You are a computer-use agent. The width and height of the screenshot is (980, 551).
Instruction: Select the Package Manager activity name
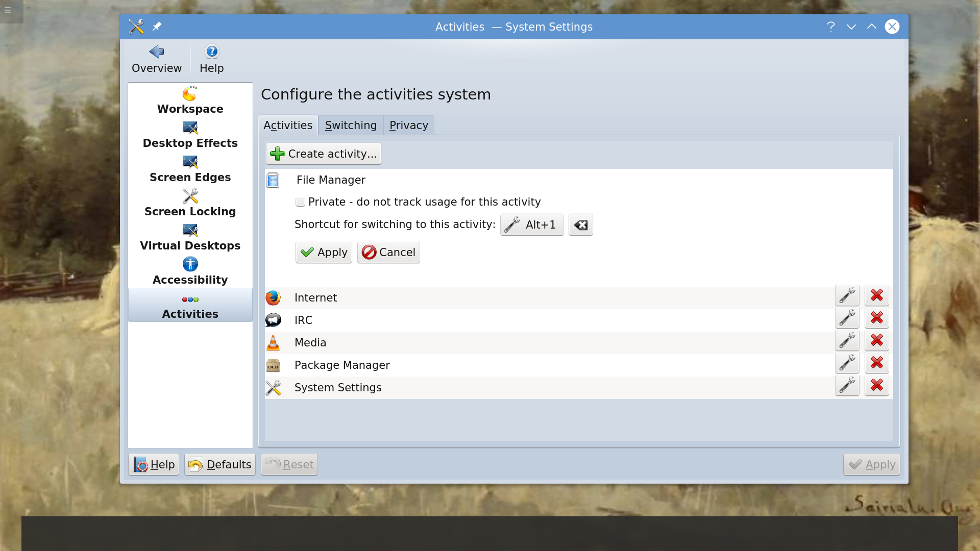342,365
